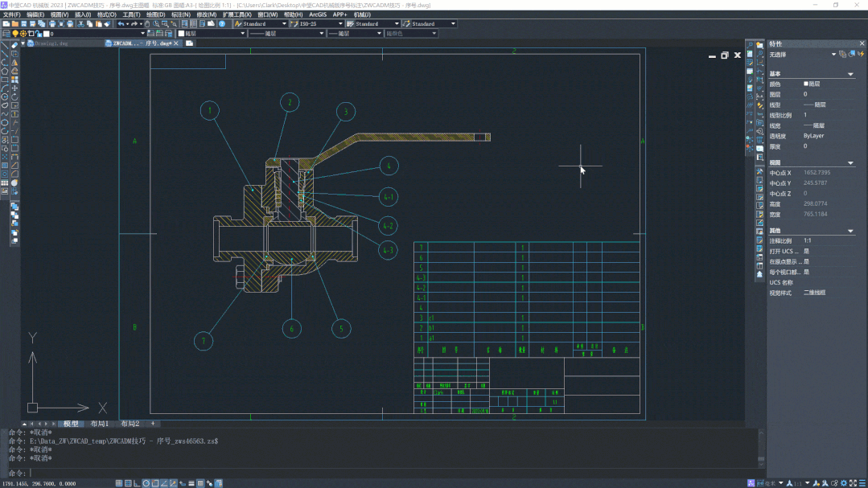Toggle grid display in the status bar
Image resolution: width=868 pixels, height=488 pixels.
tap(128, 483)
